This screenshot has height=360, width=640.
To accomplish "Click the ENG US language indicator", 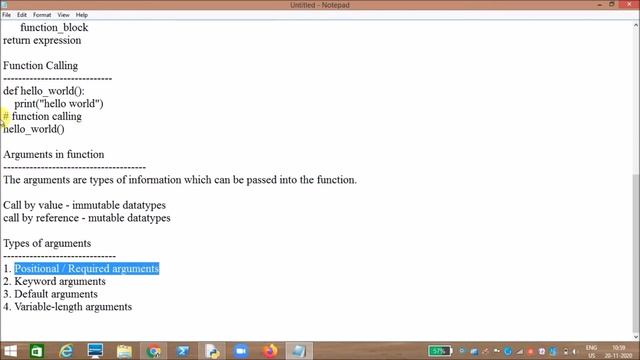I will 591,351.
